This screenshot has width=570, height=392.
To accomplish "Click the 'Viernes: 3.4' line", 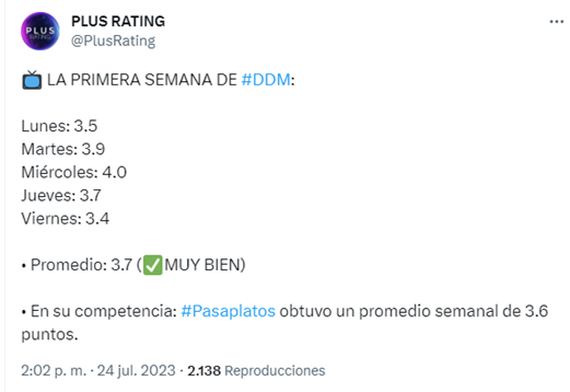I will pyautogui.click(x=65, y=219).
